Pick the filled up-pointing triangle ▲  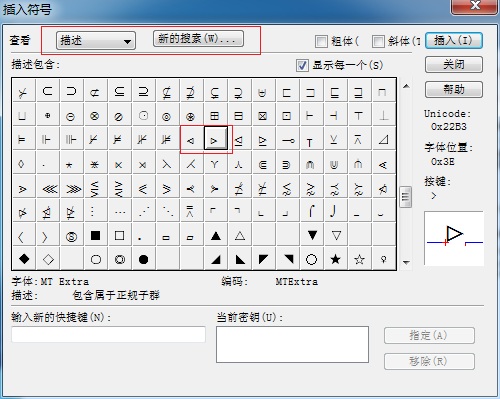tap(216, 235)
